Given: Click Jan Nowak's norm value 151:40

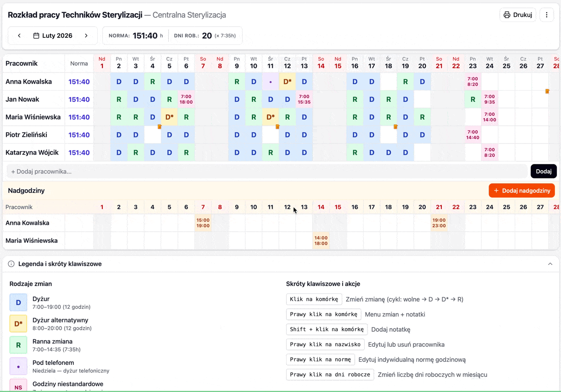Looking at the screenshot, I should pos(79,100).
